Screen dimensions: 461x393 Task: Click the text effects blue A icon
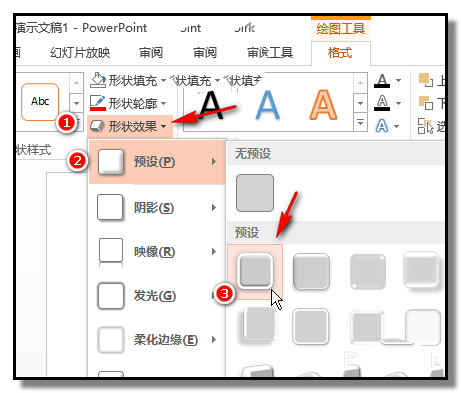[382, 126]
